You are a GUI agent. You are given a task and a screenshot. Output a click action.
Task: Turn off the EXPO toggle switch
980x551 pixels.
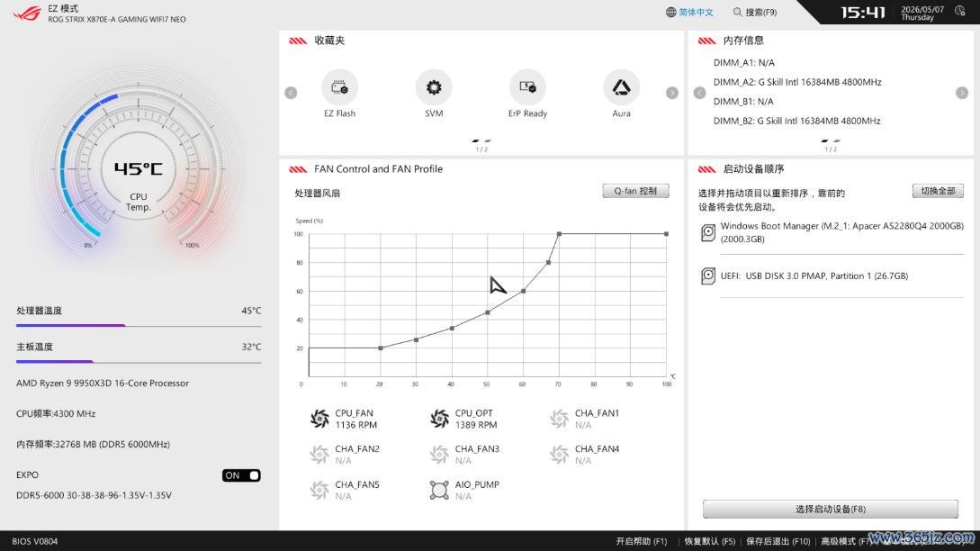241,475
